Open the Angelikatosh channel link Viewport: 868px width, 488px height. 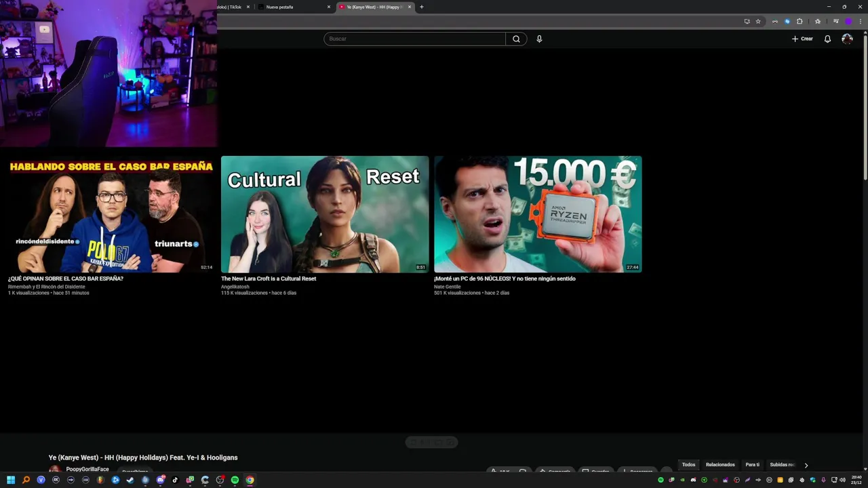click(235, 287)
